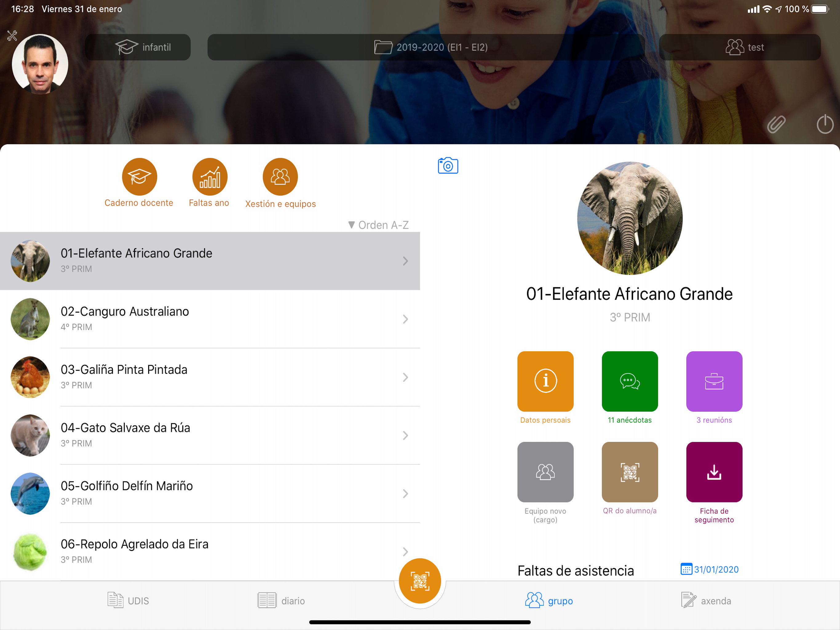Expand the 01-Elefante Africano Grande row chevron
The image size is (840, 630).
[x=406, y=261]
